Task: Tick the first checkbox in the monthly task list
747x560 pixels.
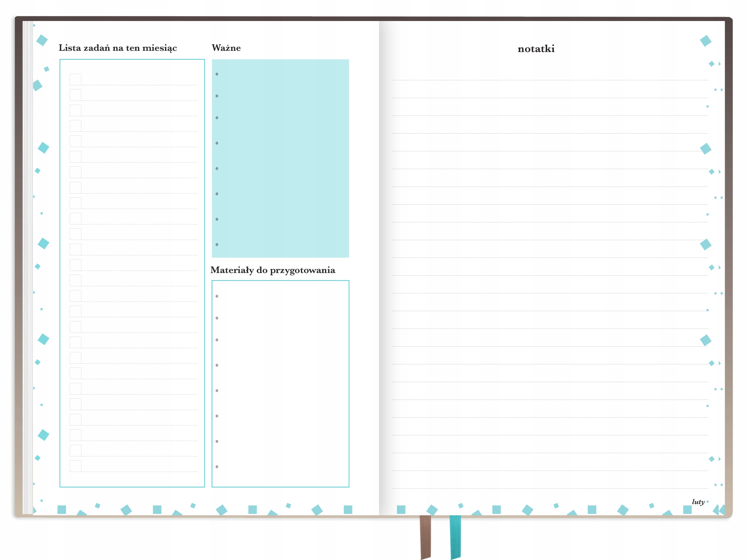Action: tap(75, 79)
